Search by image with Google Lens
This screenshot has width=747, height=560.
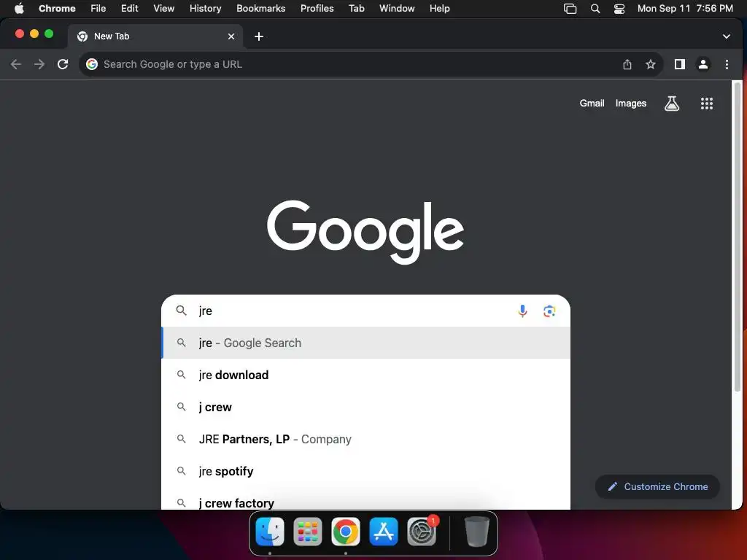tap(549, 311)
